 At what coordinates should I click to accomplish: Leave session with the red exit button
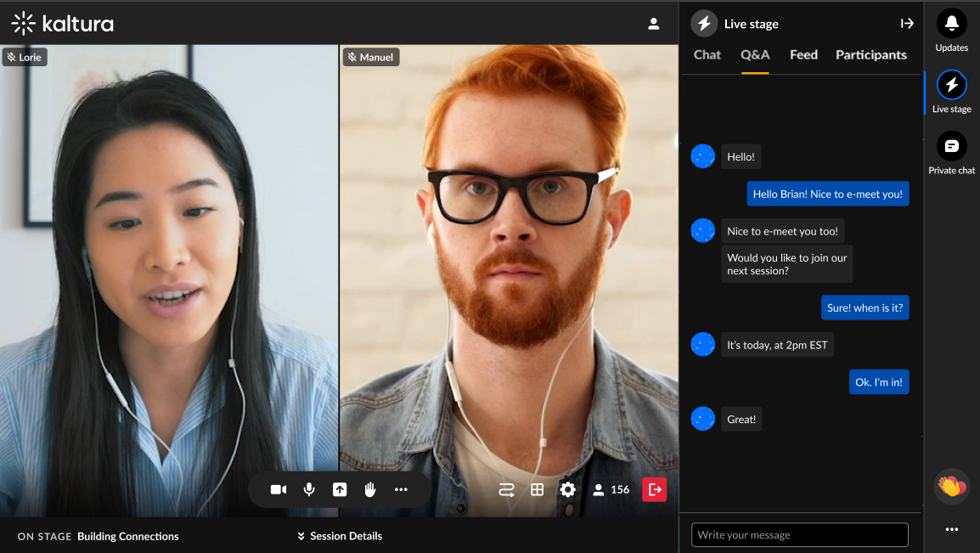coord(655,489)
